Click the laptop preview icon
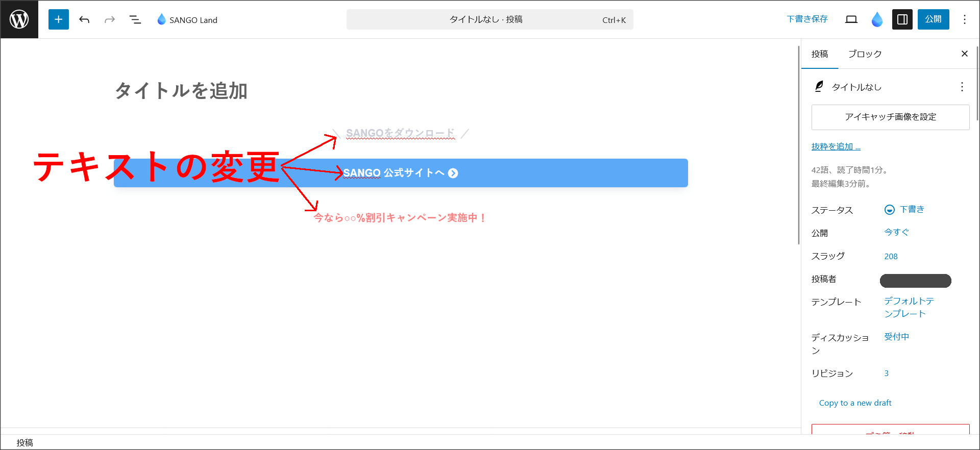The height and width of the screenshot is (450, 980). 851,19
